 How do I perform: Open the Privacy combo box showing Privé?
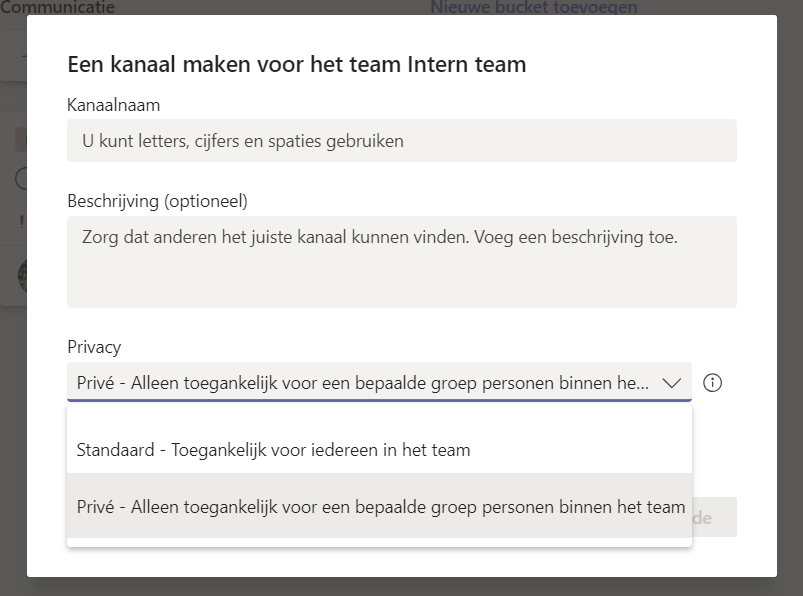(379, 382)
